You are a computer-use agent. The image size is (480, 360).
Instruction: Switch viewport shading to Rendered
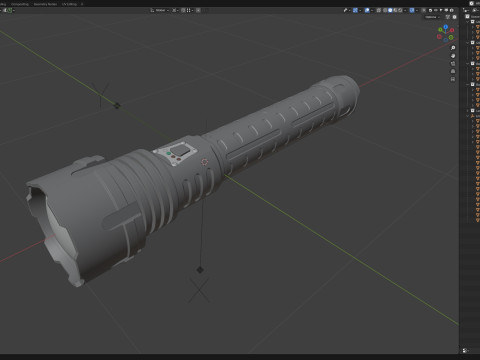(400, 10)
